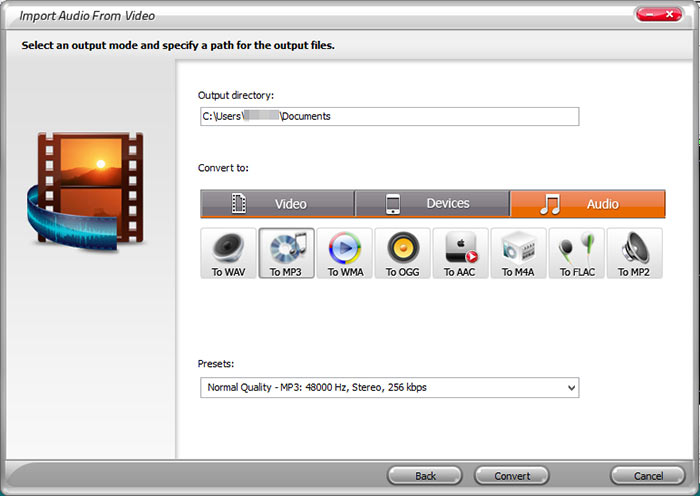Click the "Convert to:" label
Viewport: 700px width, 496px height.
click(x=223, y=168)
